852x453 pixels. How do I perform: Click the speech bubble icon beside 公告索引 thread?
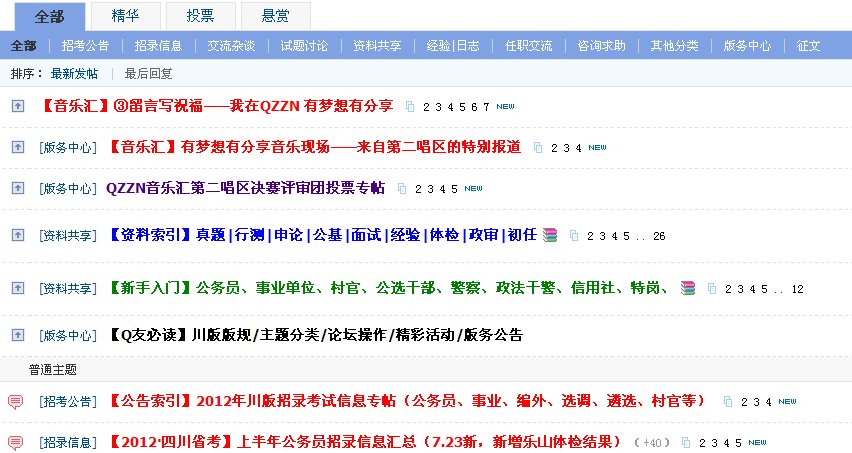point(16,402)
